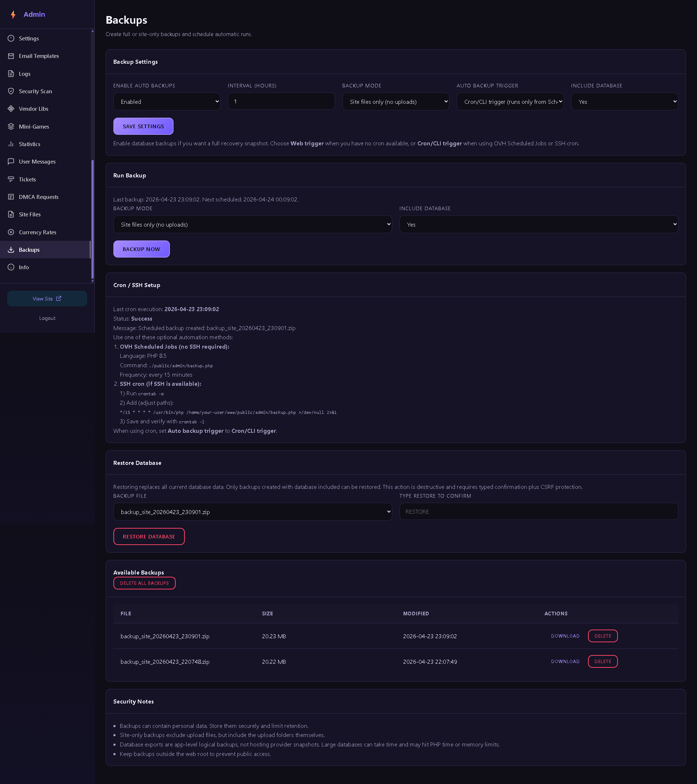Click the Restore Database button
The width and height of the screenshot is (697, 784).
pos(149,536)
